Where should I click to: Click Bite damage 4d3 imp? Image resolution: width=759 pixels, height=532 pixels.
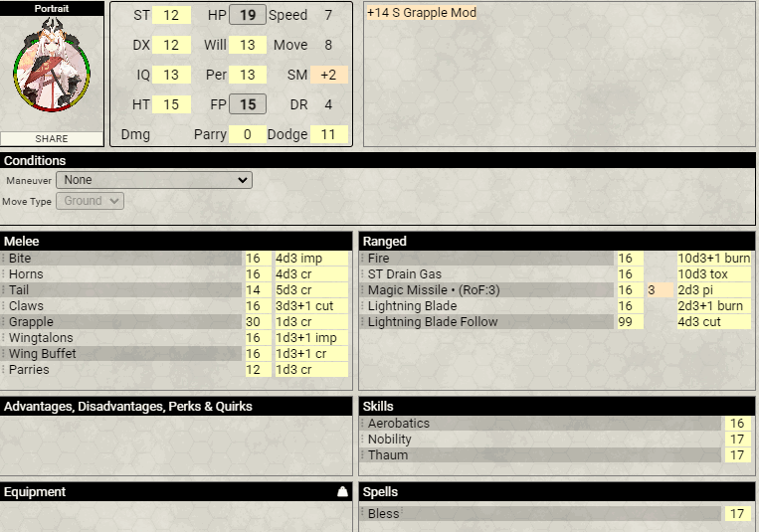[x=311, y=258]
